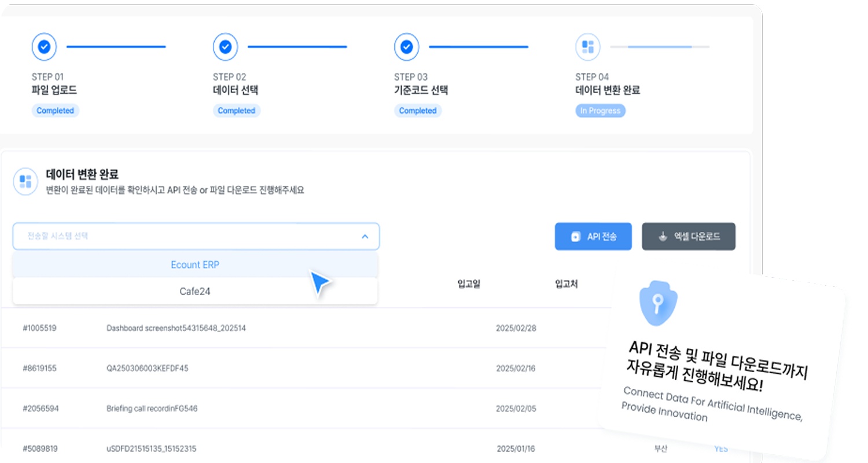868x463 pixels.
Task: Click the 데이터 변환 완료 section grid icon
Action: (x=25, y=182)
